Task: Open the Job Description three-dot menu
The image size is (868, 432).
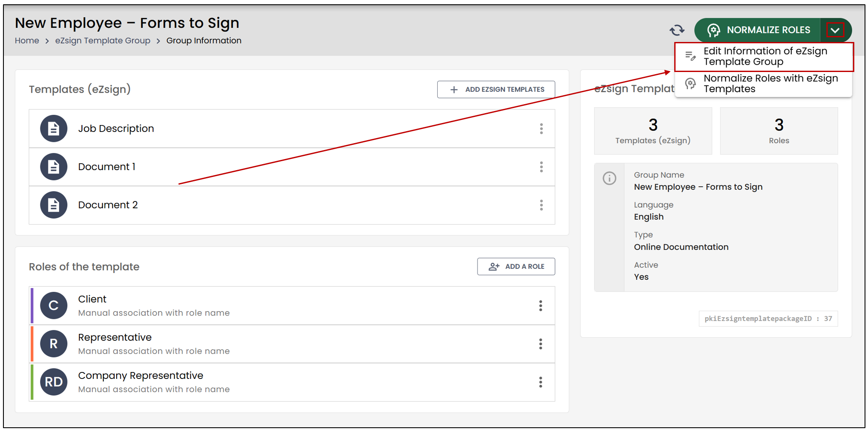Action: click(541, 129)
